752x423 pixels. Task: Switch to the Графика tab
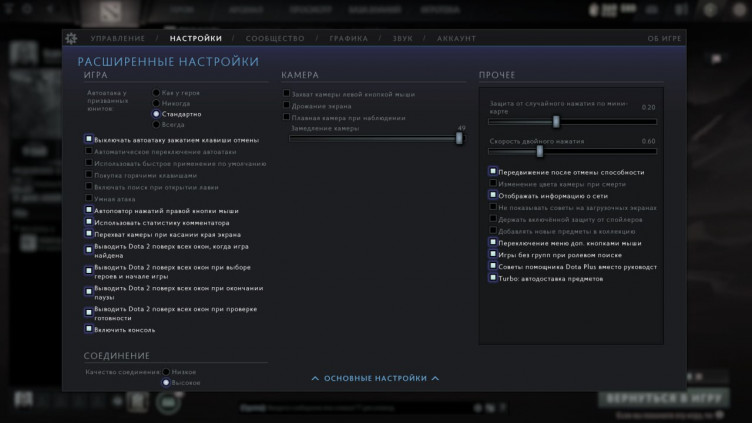point(348,38)
